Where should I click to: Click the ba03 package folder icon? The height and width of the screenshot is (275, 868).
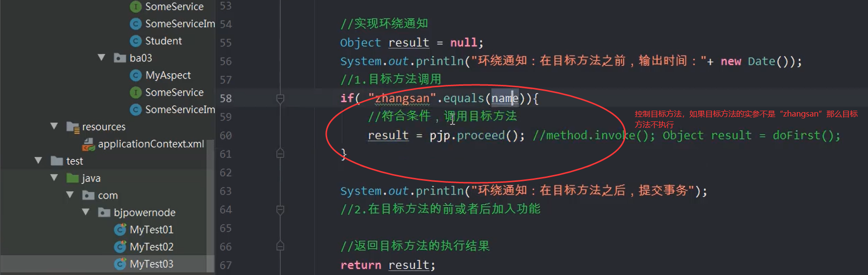[120, 58]
